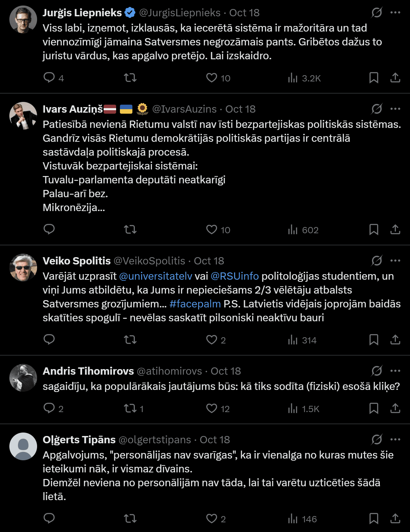Open more options on Veiko Spolitis' tweet

click(x=395, y=261)
